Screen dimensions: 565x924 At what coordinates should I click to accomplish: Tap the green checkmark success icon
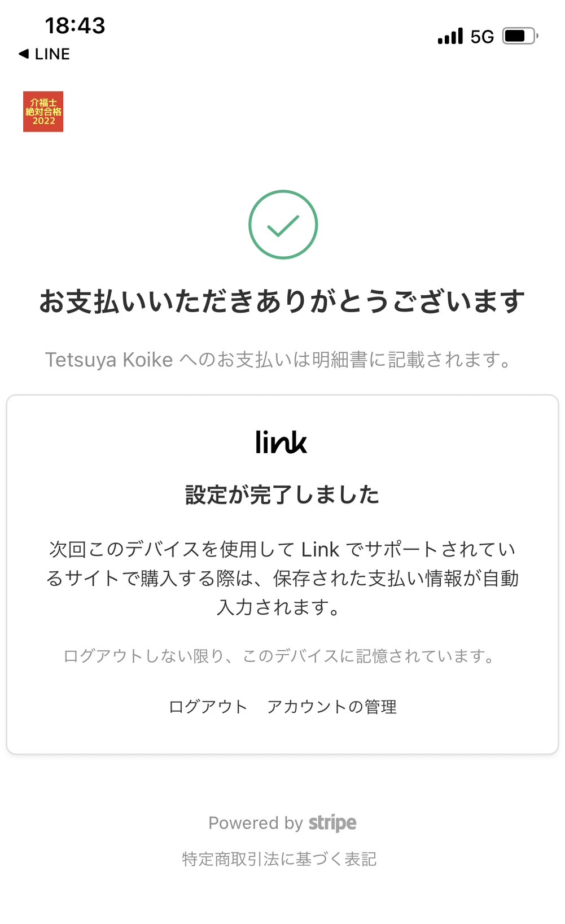[x=283, y=225]
